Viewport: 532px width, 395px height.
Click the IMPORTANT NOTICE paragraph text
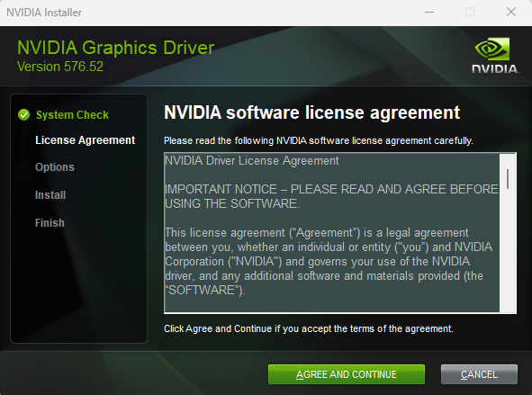pos(331,196)
